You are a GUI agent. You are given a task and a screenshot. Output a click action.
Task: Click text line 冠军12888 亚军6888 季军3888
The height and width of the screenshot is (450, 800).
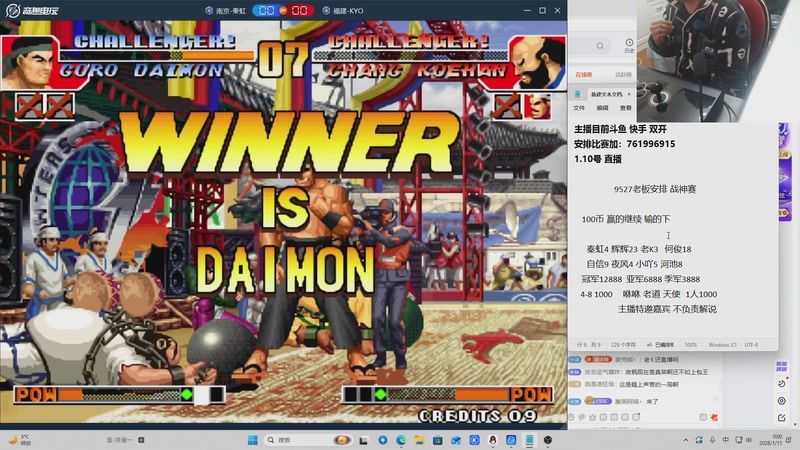641,279
